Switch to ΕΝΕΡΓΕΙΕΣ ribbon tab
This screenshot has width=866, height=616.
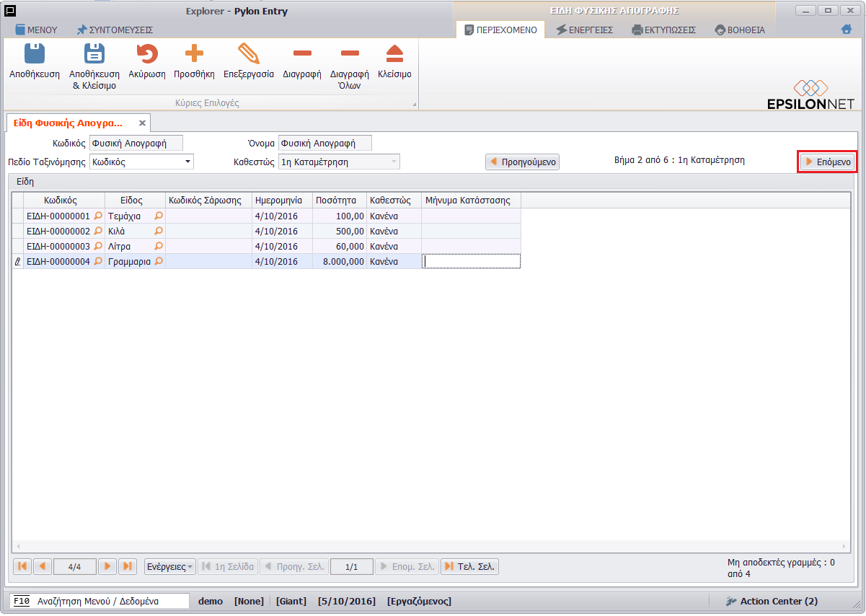[584, 30]
